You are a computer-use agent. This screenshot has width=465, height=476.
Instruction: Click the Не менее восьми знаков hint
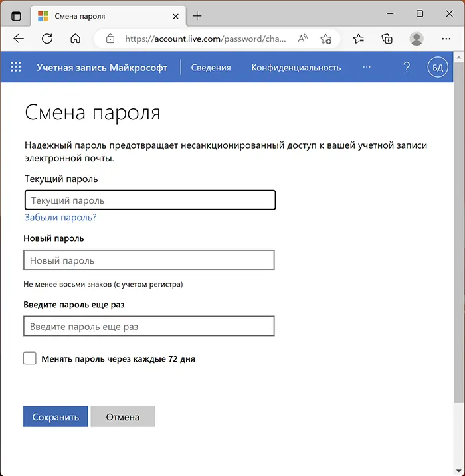(x=103, y=284)
